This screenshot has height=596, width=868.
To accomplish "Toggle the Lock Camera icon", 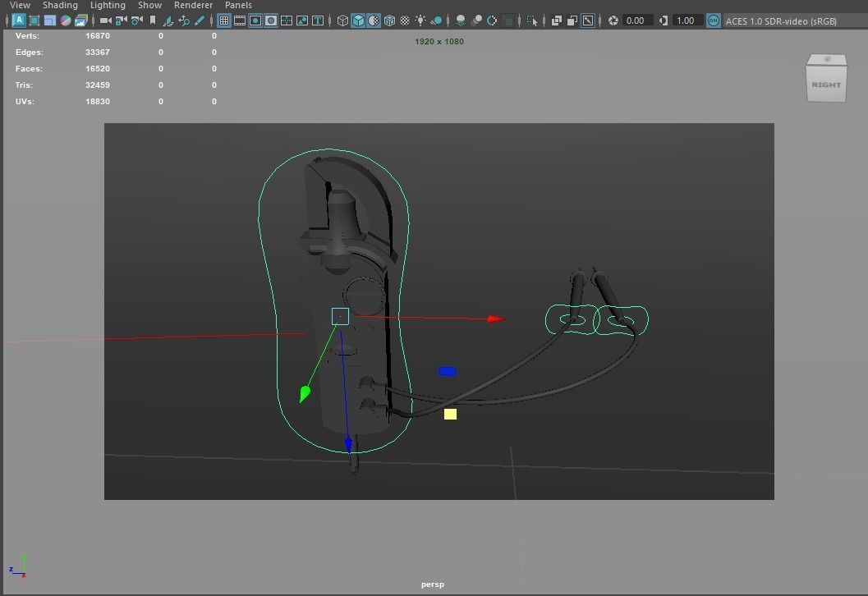I will click(x=122, y=21).
